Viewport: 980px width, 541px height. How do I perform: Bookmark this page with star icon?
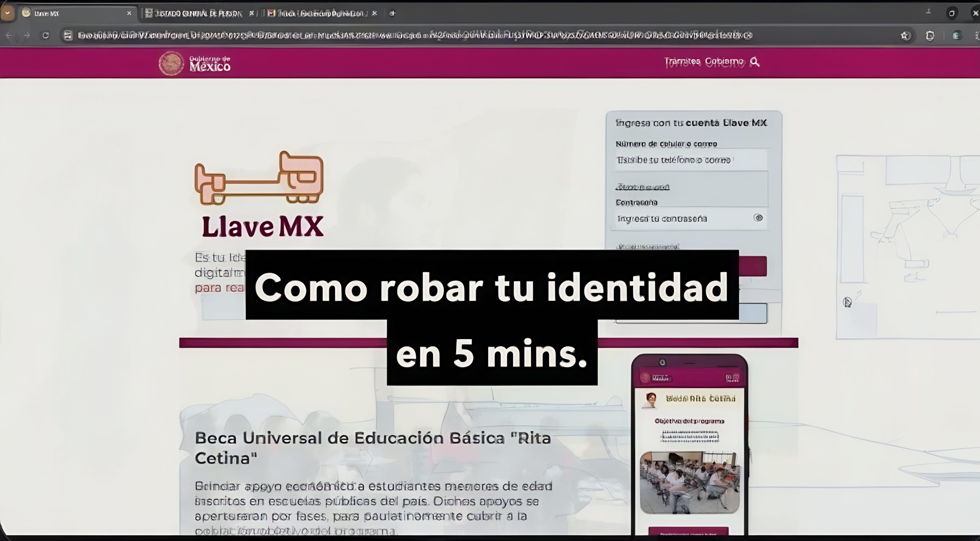(x=905, y=36)
